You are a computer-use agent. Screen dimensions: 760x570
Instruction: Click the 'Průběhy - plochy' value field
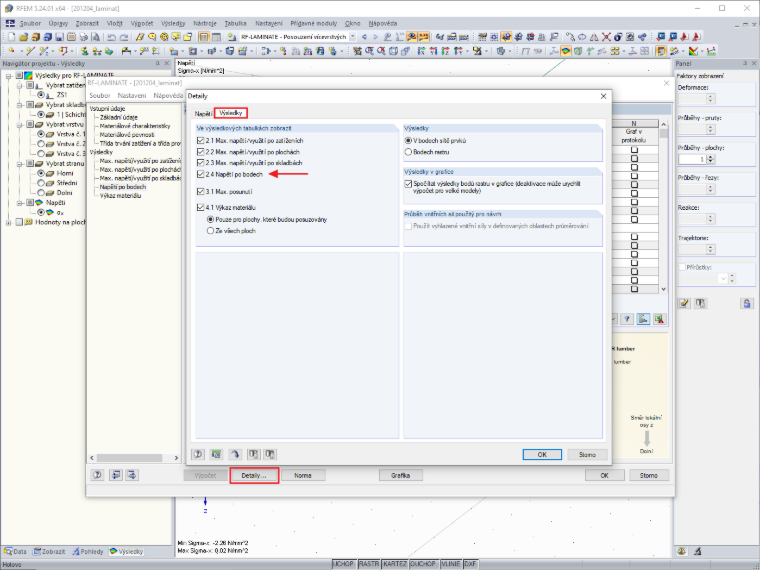coord(692,159)
